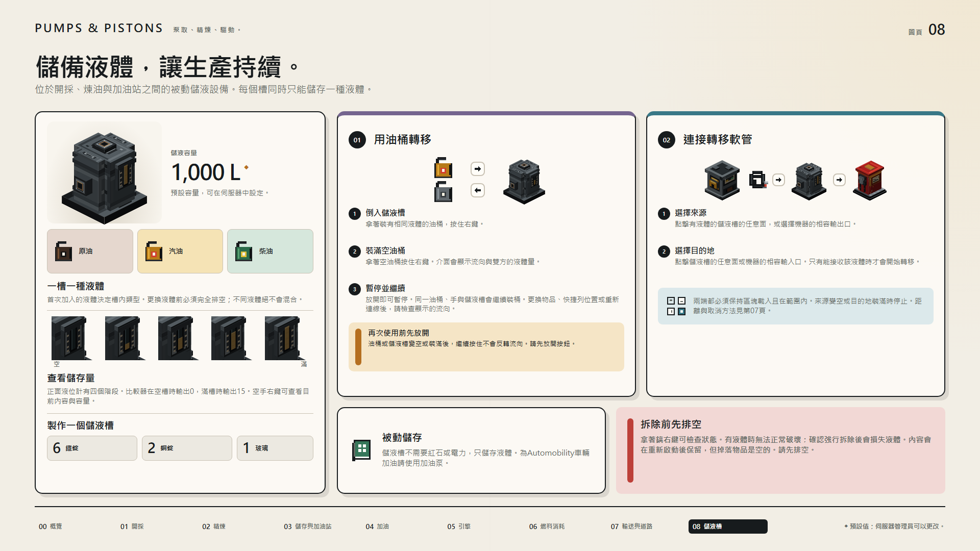Click the 選擇目的地 step title

click(x=695, y=251)
